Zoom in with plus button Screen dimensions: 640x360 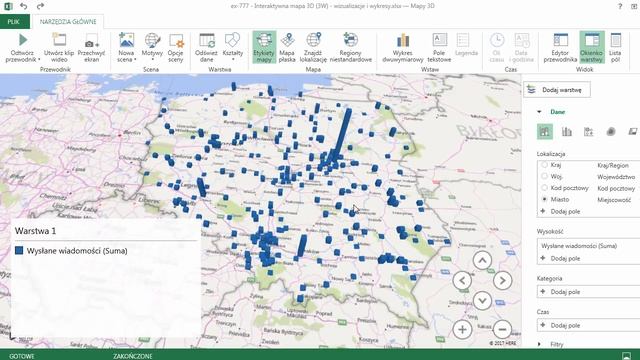pyautogui.click(x=462, y=329)
